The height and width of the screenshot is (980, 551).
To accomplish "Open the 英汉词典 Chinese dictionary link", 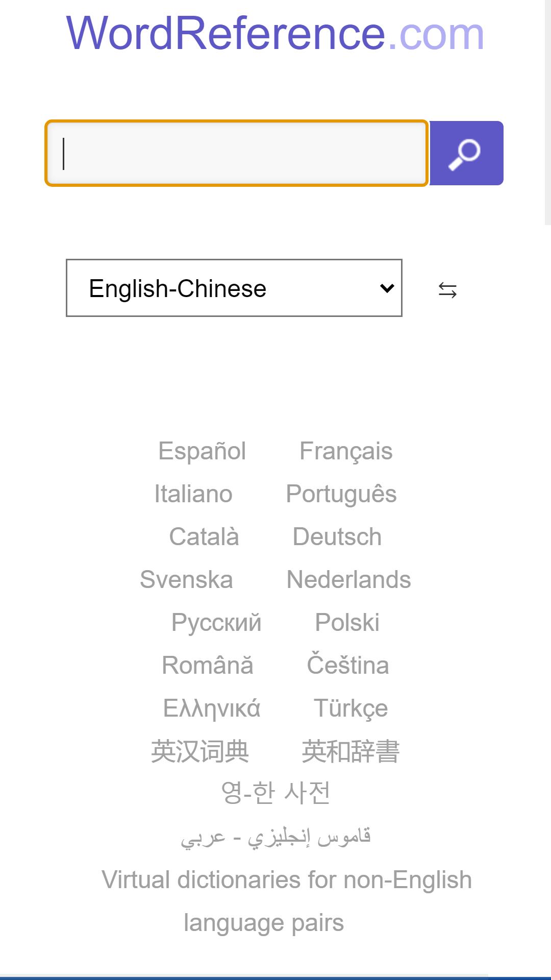I will click(200, 751).
